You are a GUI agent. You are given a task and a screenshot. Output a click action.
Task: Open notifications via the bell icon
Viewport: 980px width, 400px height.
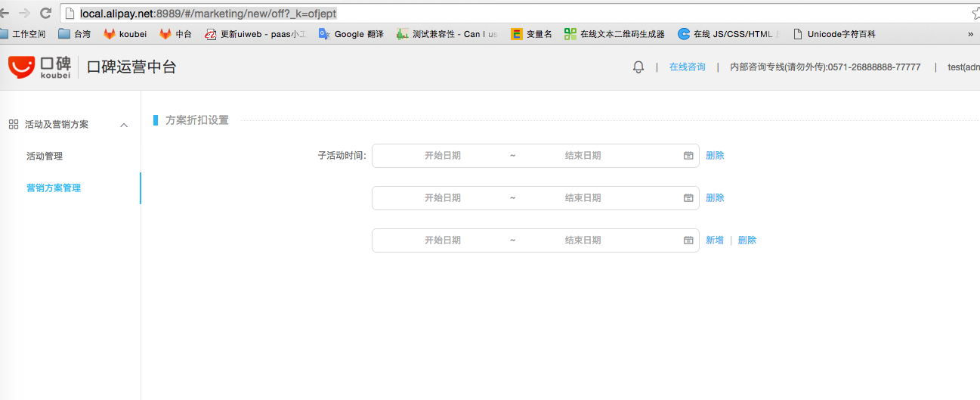[x=638, y=67]
